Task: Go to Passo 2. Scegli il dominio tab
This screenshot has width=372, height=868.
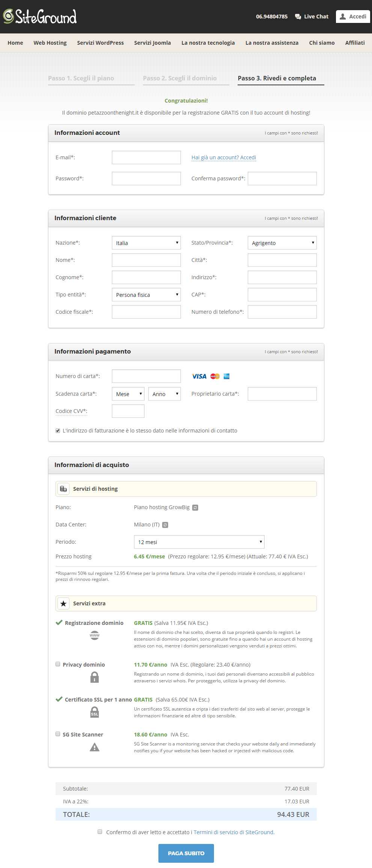Action: 180,78
